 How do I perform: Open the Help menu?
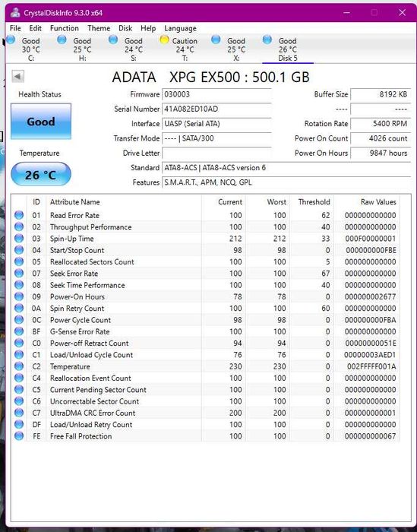coord(148,28)
